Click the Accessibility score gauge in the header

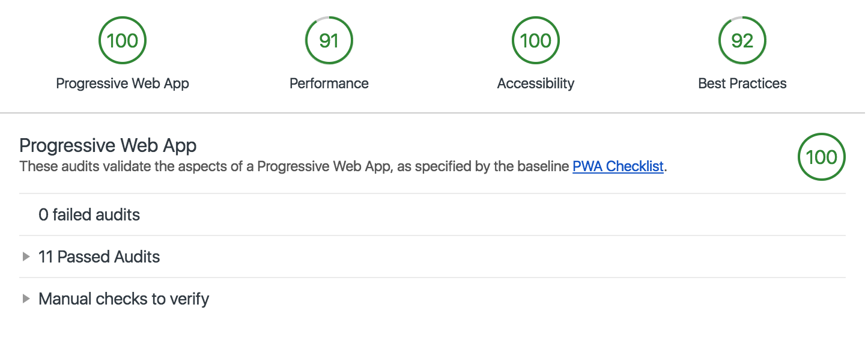pyautogui.click(x=536, y=40)
